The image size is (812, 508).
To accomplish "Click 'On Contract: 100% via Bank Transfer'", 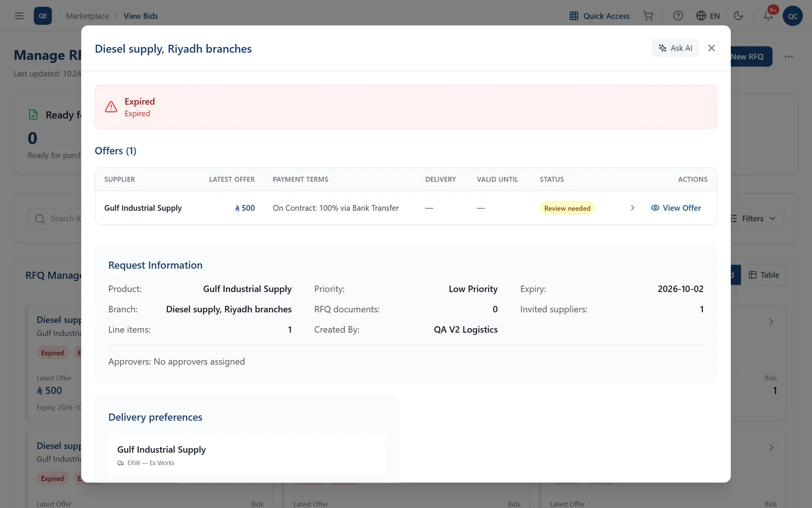I will pos(335,208).
